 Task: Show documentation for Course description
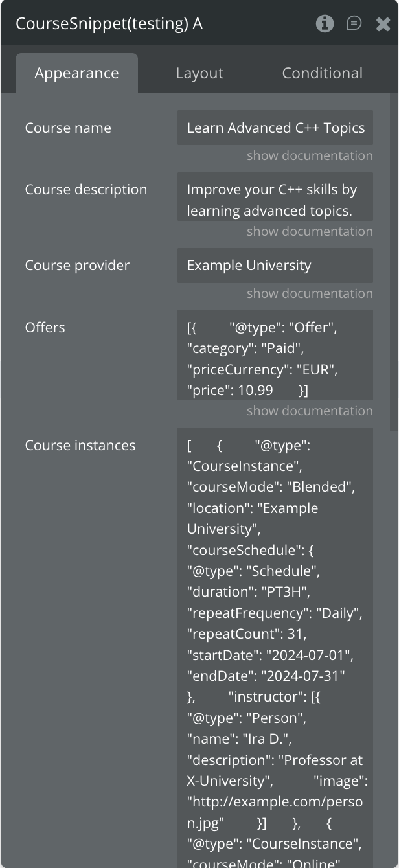tap(310, 231)
